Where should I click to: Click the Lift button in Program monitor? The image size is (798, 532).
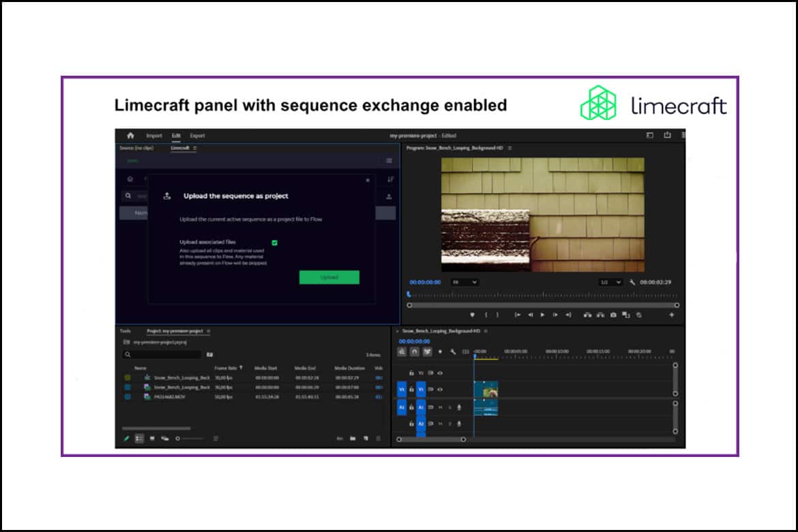(x=587, y=315)
